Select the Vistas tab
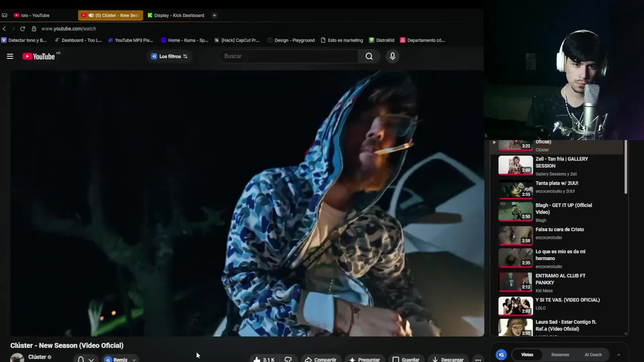 click(x=527, y=354)
